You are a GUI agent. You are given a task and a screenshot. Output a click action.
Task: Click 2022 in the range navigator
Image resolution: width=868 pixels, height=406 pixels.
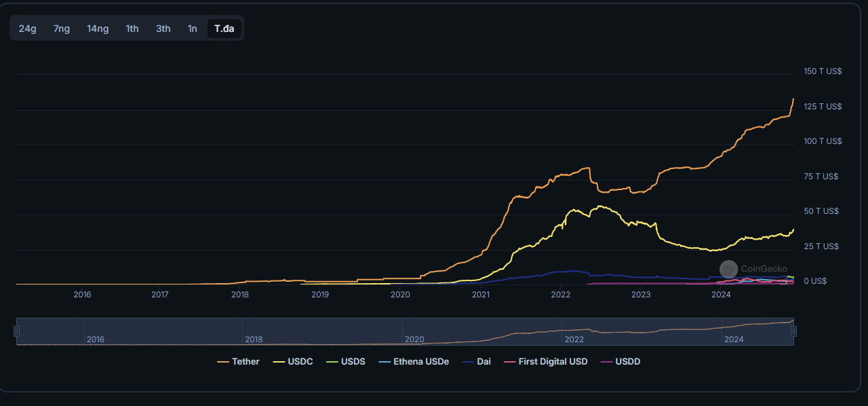574,339
